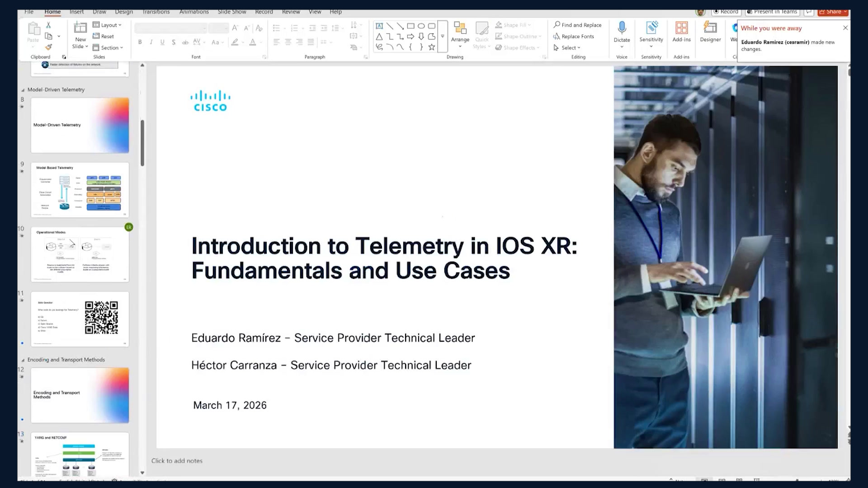Toggle Underline formatting
Image resolution: width=868 pixels, height=488 pixels.
(162, 42)
